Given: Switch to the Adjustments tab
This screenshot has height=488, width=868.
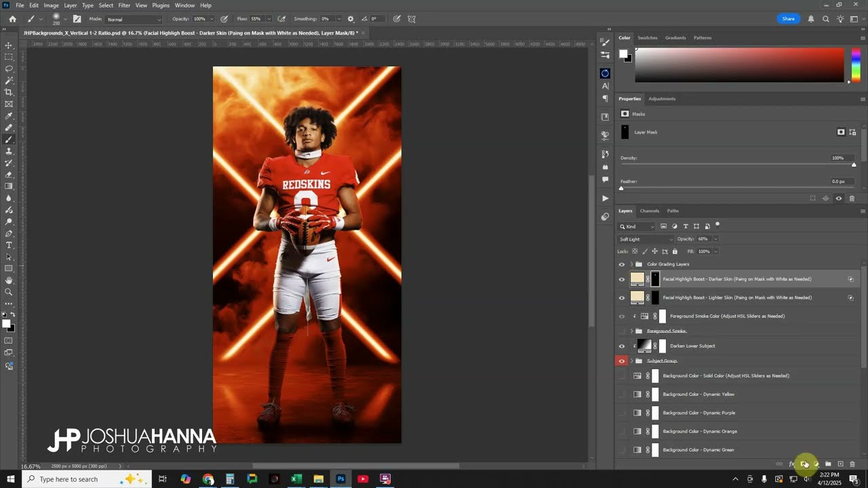Looking at the screenshot, I should tap(662, 99).
